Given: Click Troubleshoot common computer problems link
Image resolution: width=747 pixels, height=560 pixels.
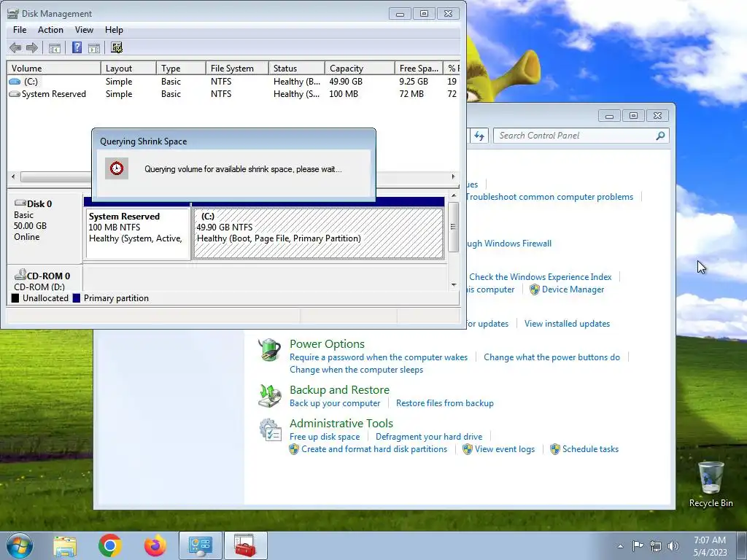Looking at the screenshot, I should point(550,197).
